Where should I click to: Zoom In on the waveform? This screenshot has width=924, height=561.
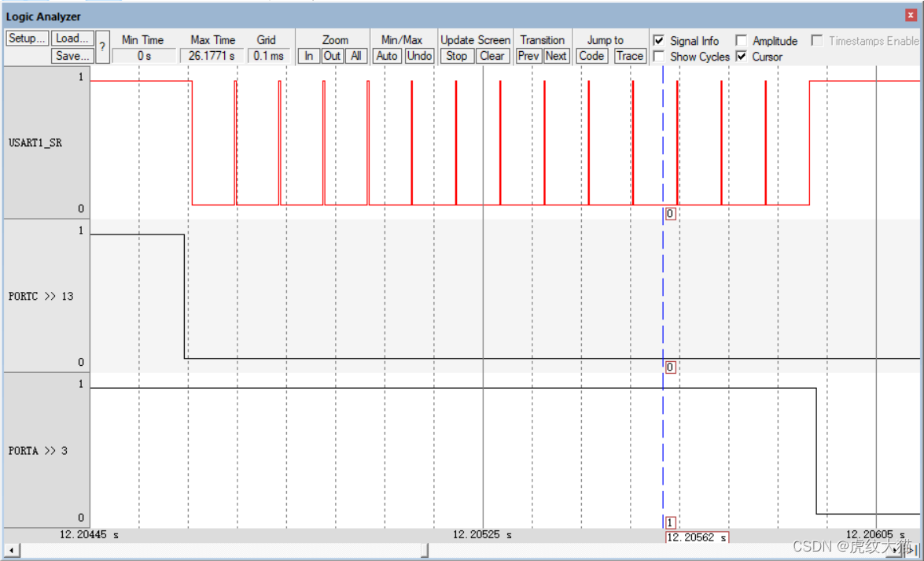coord(309,56)
